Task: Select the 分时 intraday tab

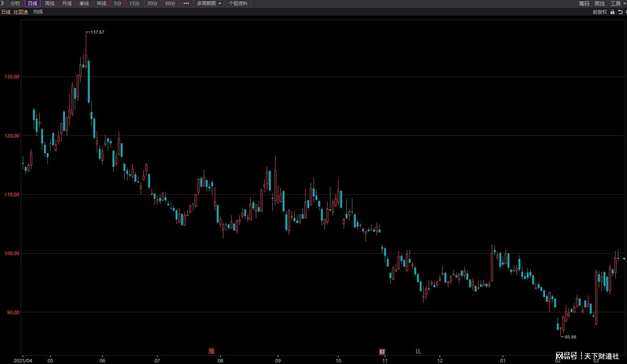Action: coord(15,4)
